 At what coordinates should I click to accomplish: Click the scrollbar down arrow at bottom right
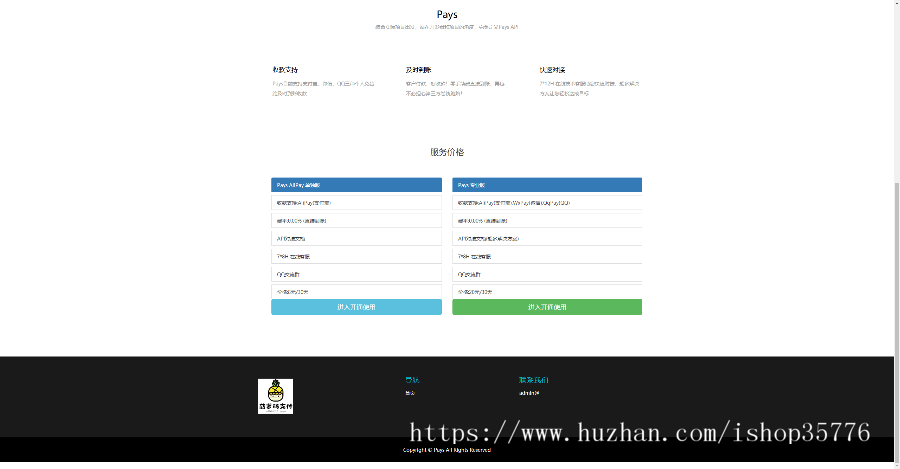(x=895, y=463)
